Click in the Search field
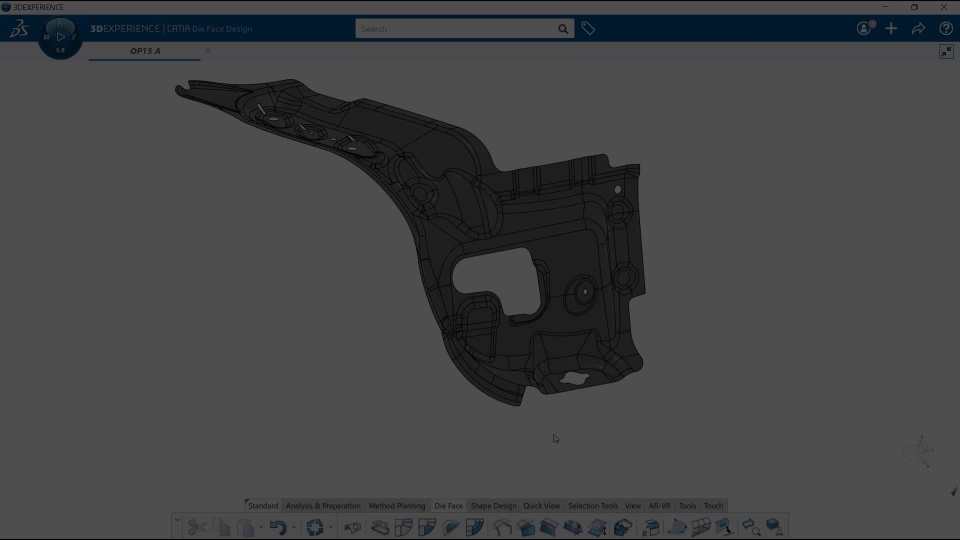 tap(456, 29)
